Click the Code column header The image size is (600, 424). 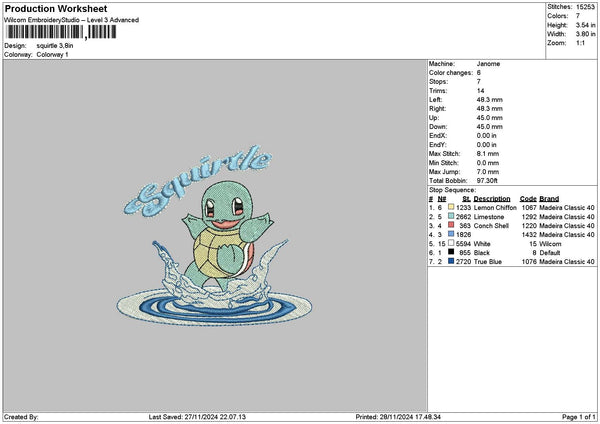[528, 197]
